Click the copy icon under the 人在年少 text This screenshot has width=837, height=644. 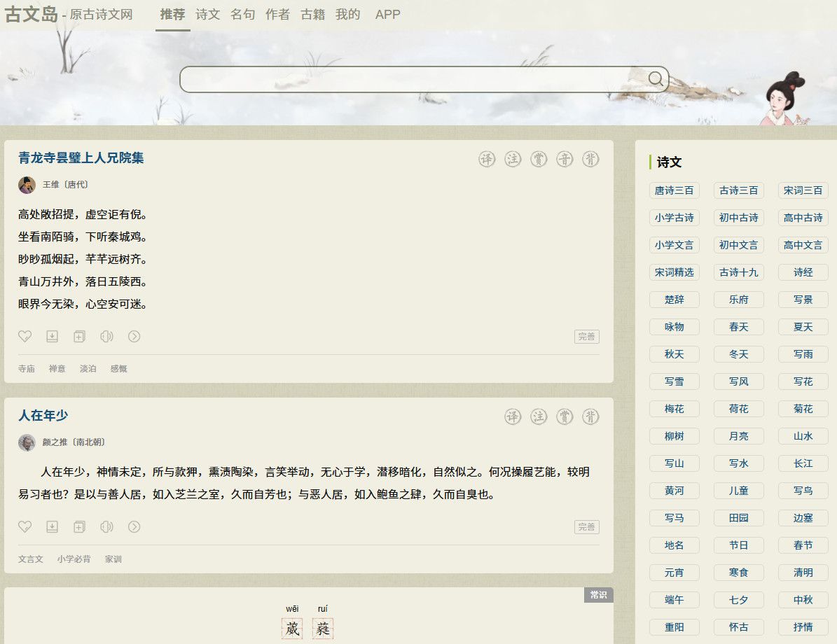click(x=79, y=526)
